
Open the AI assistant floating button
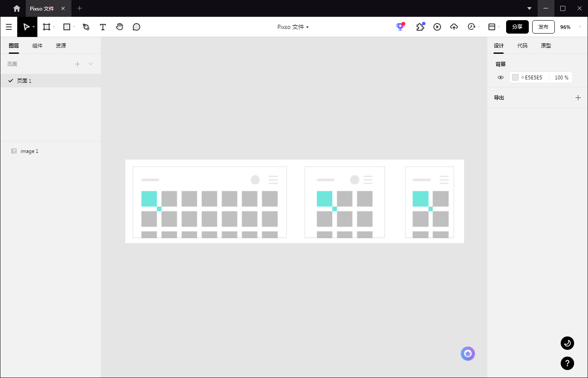[468, 354]
